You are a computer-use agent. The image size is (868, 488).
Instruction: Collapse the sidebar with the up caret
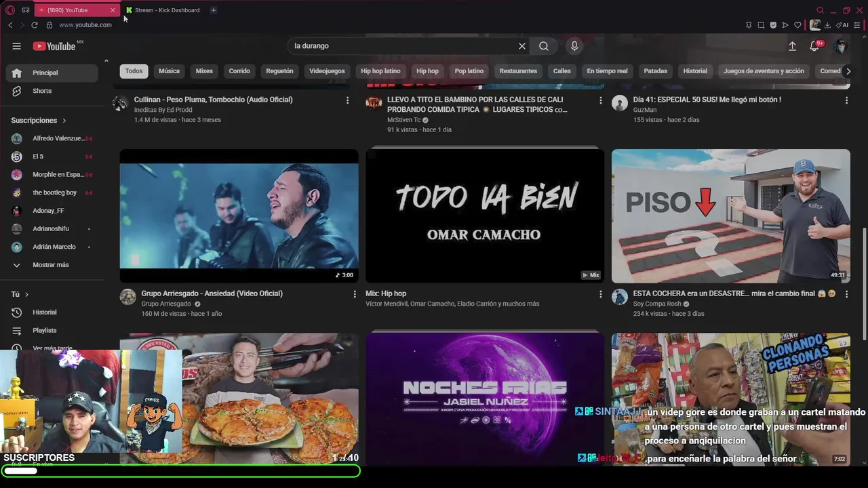(x=106, y=61)
